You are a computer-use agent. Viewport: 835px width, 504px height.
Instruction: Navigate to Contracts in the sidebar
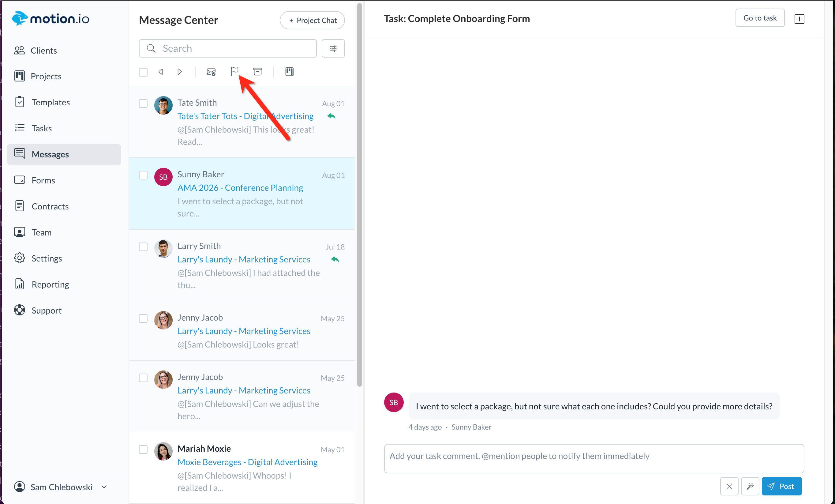coord(50,206)
